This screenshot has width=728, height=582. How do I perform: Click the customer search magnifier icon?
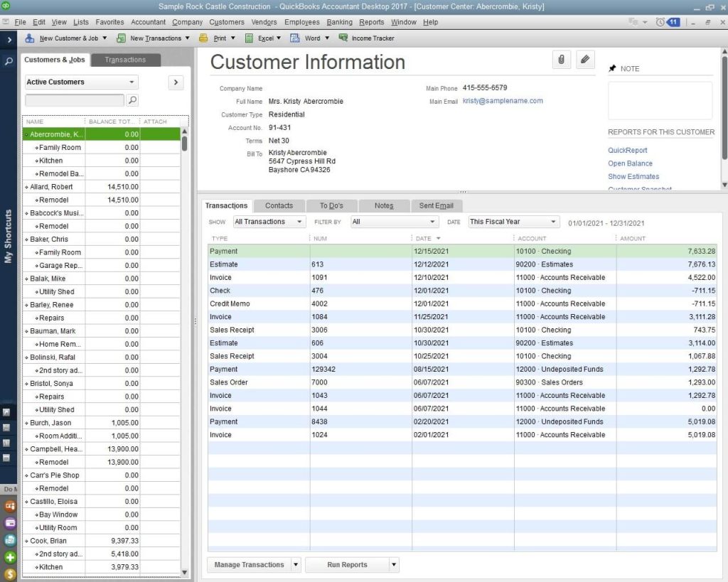(x=132, y=100)
